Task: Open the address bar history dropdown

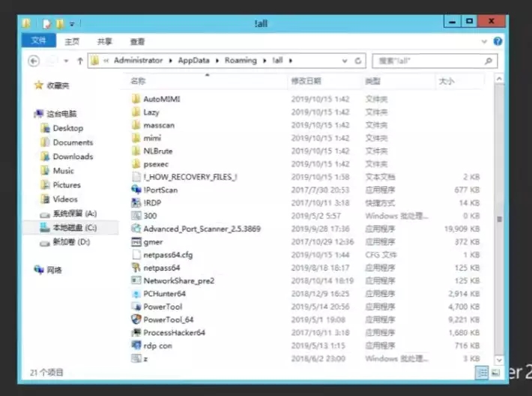Action: (x=345, y=61)
